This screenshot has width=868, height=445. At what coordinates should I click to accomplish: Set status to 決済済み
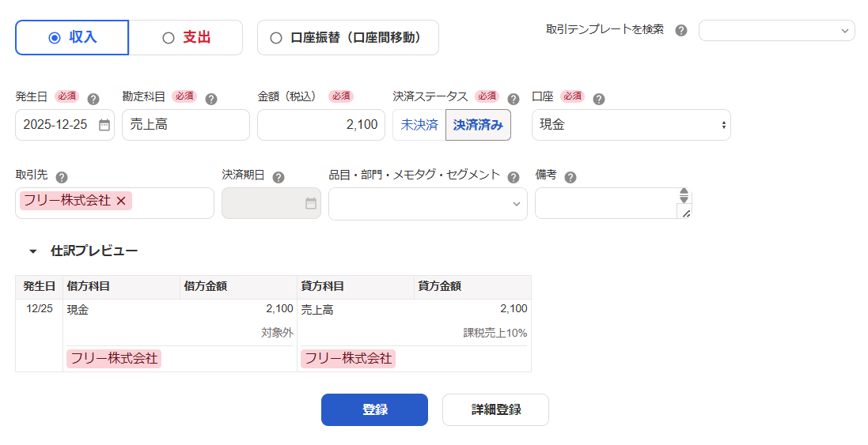(x=478, y=125)
